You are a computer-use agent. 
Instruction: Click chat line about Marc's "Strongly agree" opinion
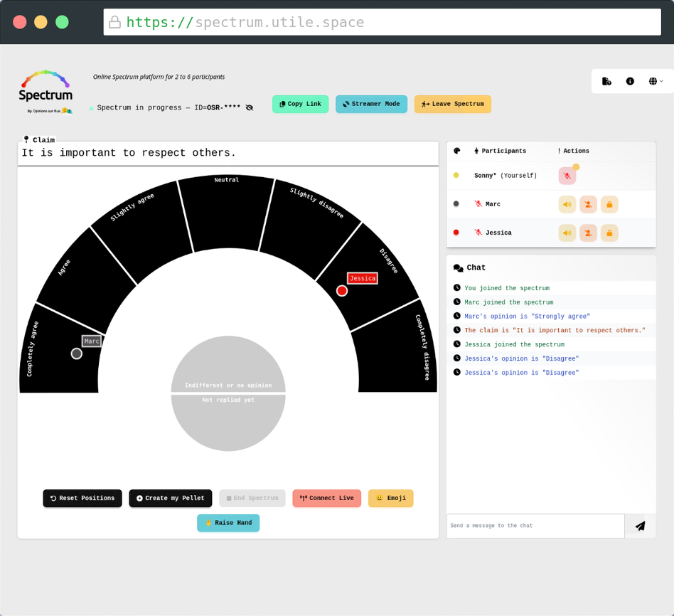coord(527,316)
